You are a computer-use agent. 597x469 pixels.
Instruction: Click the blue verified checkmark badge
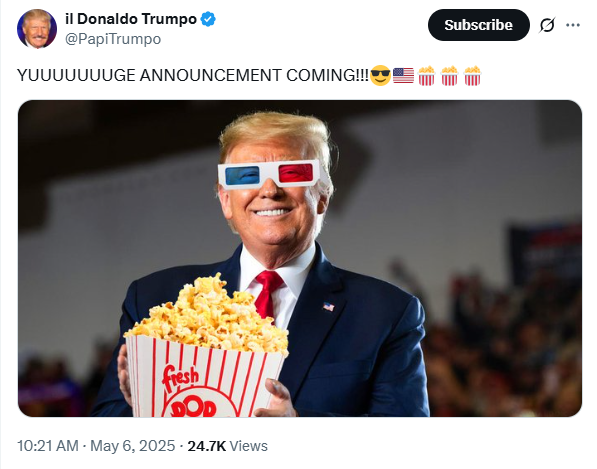pos(208,19)
